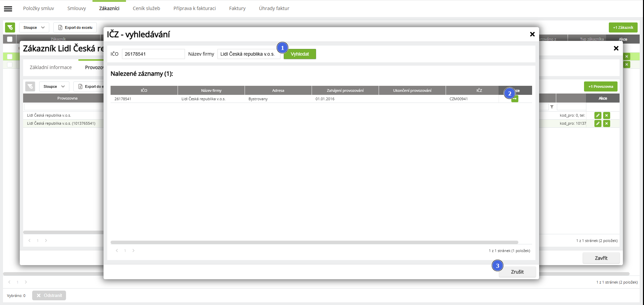The image size is (644, 305).
Task: Click the Vybráno: 0 status text
Action: [x=16, y=296]
